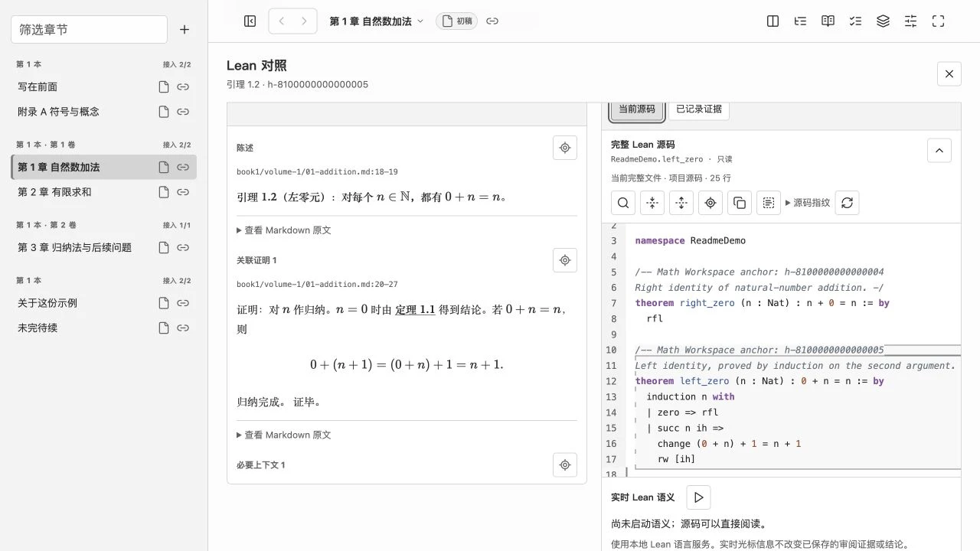Go to the next chapter arrow
The image size is (980, 551).
click(304, 21)
